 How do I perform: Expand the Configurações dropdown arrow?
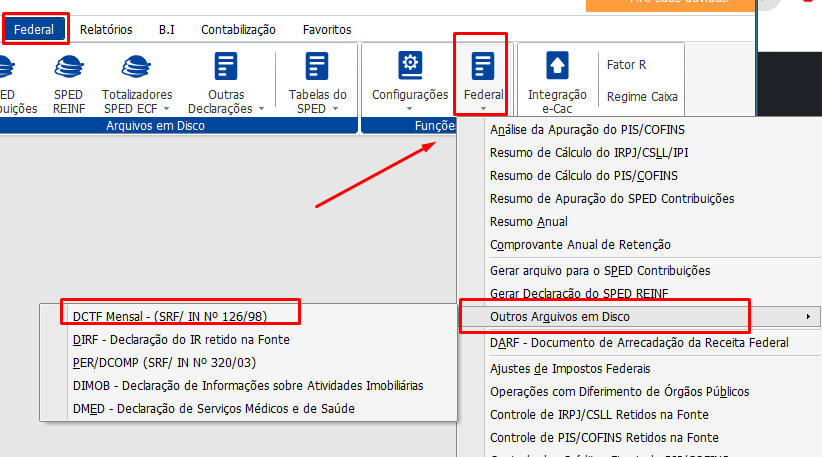pyautogui.click(x=410, y=108)
